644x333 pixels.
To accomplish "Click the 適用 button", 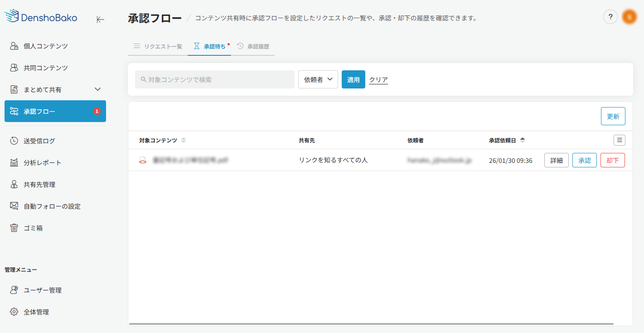I will coord(353,79).
